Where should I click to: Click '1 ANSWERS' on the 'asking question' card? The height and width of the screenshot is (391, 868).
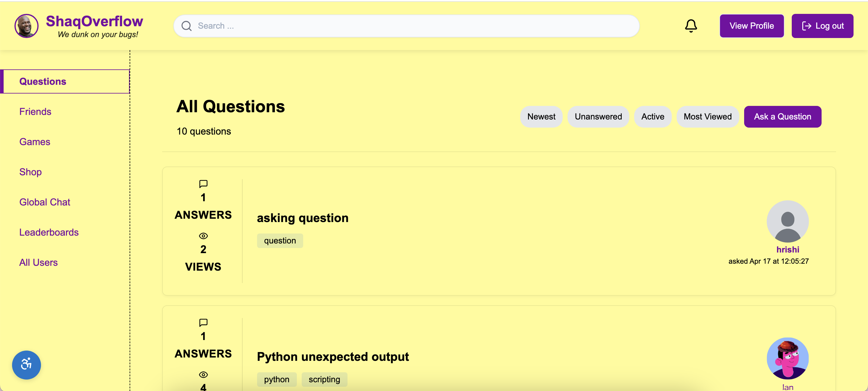coord(203,206)
